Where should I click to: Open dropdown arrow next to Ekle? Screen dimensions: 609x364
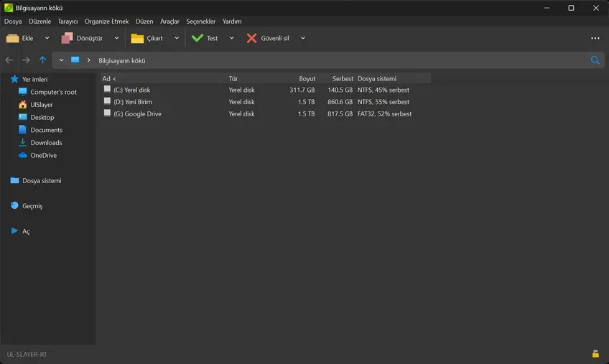47,38
